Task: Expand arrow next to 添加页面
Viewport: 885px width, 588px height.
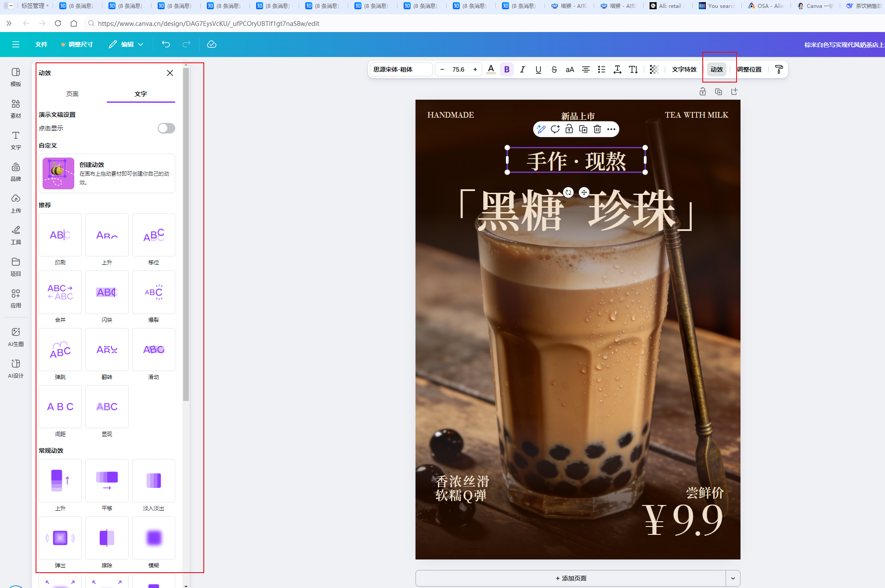Action: pyautogui.click(x=733, y=578)
